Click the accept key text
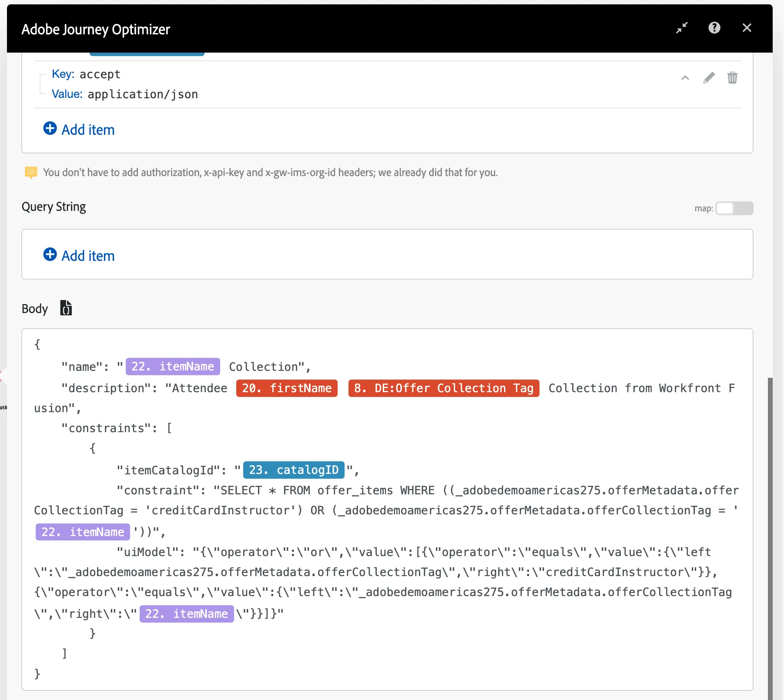Viewport: 784px width, 700px height. [x=100, y=74]
